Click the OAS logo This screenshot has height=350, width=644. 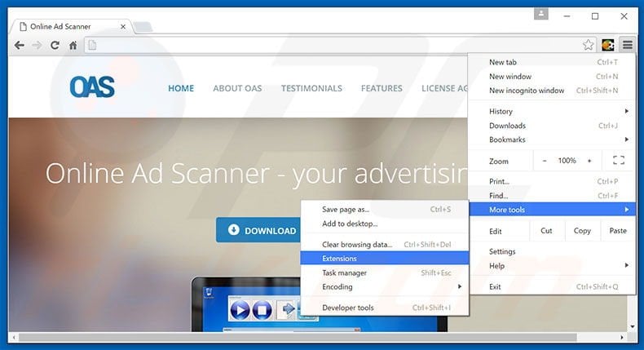coord(92,86)
